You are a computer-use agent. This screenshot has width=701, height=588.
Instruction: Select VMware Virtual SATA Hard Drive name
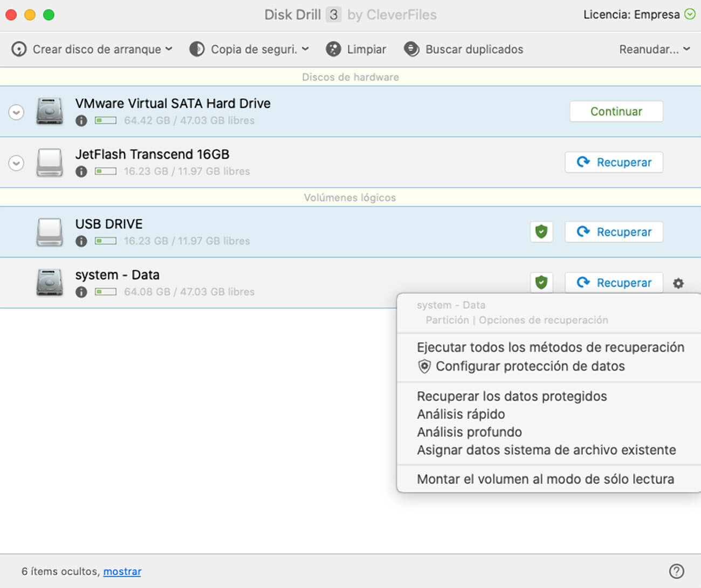(x=173, y=103)
